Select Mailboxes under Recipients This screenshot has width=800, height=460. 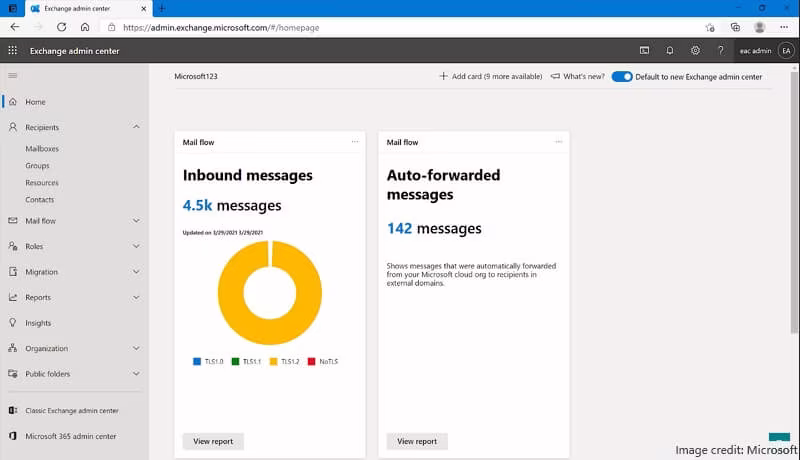point(42,148)
